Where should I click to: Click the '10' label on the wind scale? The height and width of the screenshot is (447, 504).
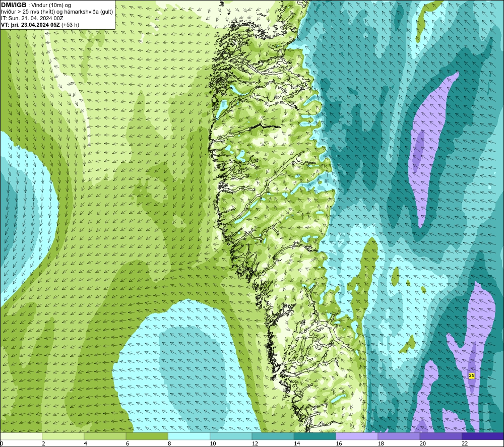point(213,443)
